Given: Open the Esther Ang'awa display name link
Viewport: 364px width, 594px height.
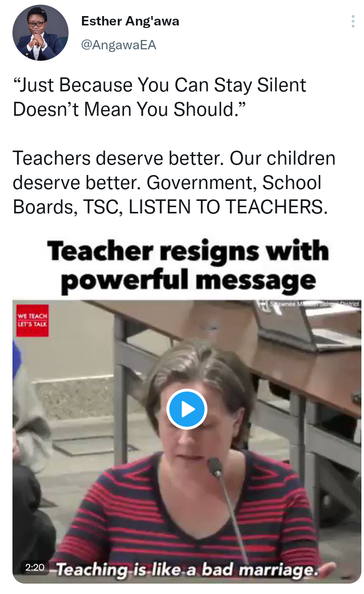Looking at the screenshot, I should click(x=130, y=21).
